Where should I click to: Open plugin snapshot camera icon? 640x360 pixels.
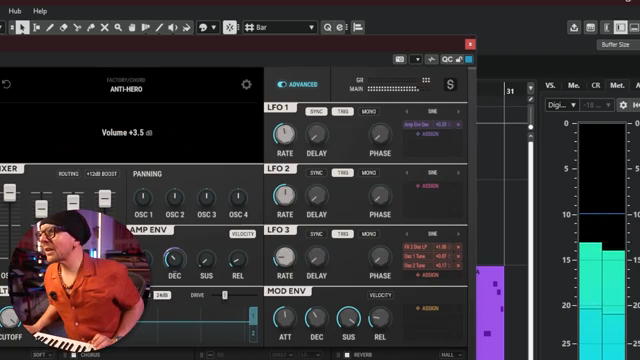pos(400,60)
